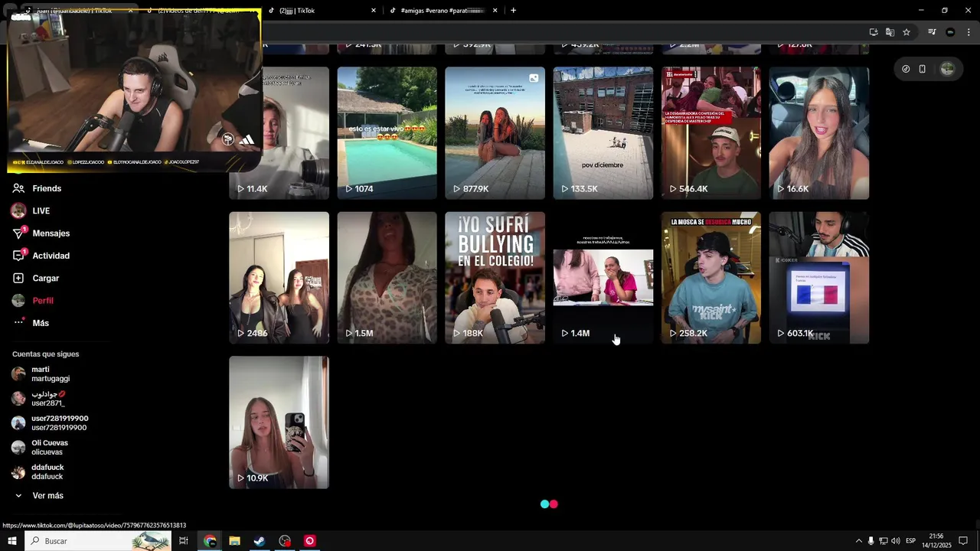
Task: Open Steam from the taskbar
Action: (x=260, y=541)
